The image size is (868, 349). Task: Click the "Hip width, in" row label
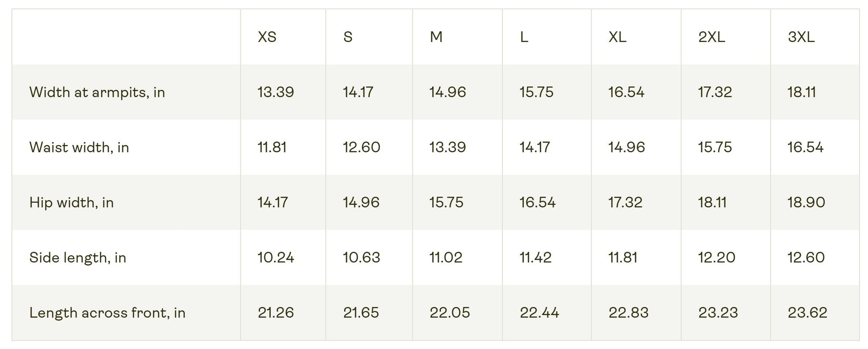tap(71, 203)
